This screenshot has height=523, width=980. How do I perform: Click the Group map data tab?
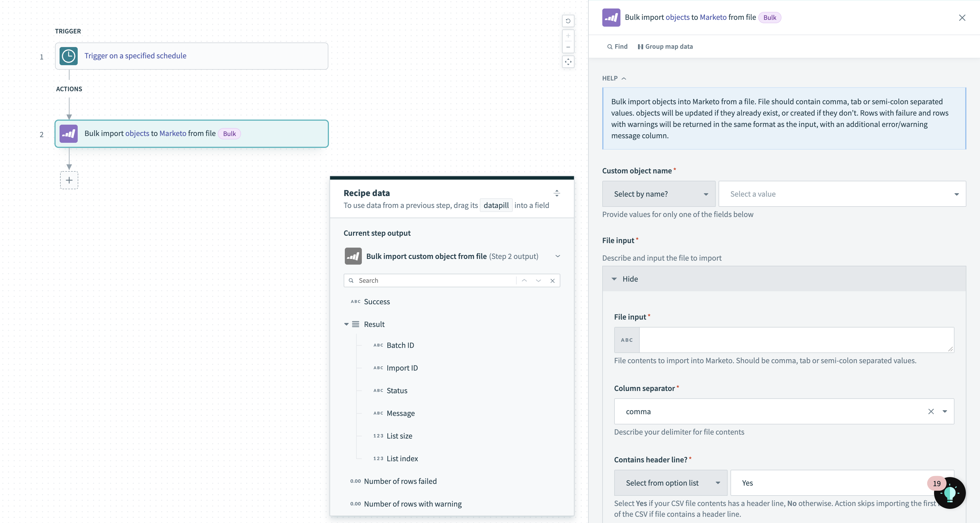pos(665,46)
